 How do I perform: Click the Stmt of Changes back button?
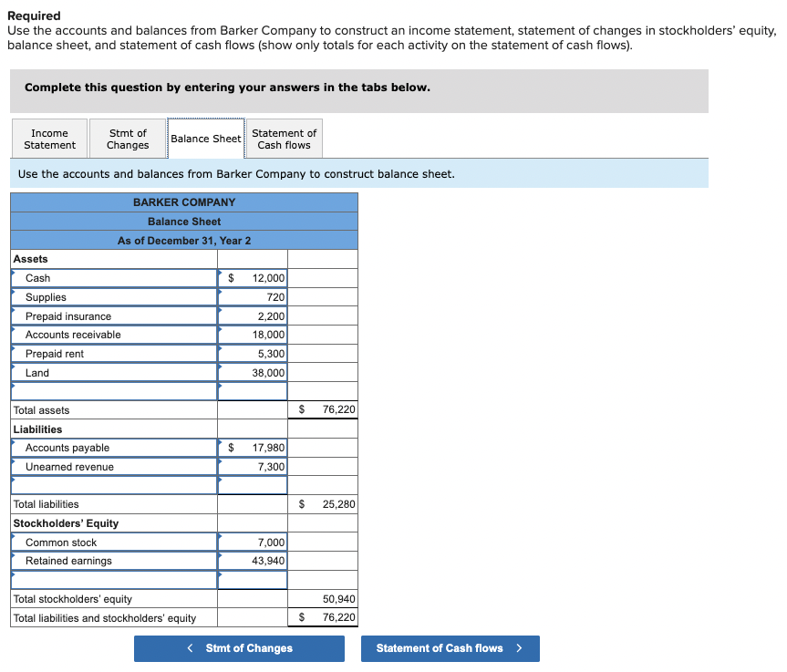(x=239, y=648)
